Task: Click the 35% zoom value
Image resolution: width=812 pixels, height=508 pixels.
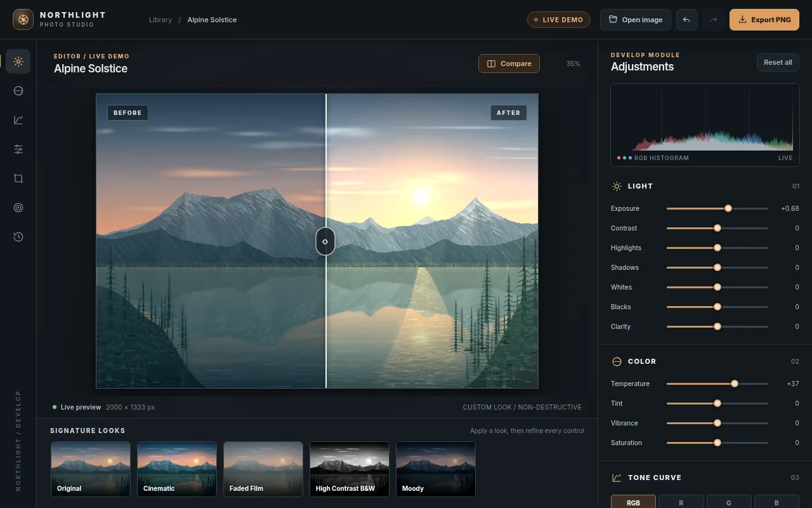Action: pos(573,63)
